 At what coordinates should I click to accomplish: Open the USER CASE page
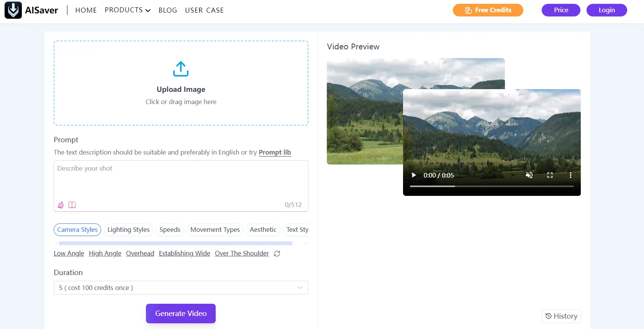(x=204, y=10)
